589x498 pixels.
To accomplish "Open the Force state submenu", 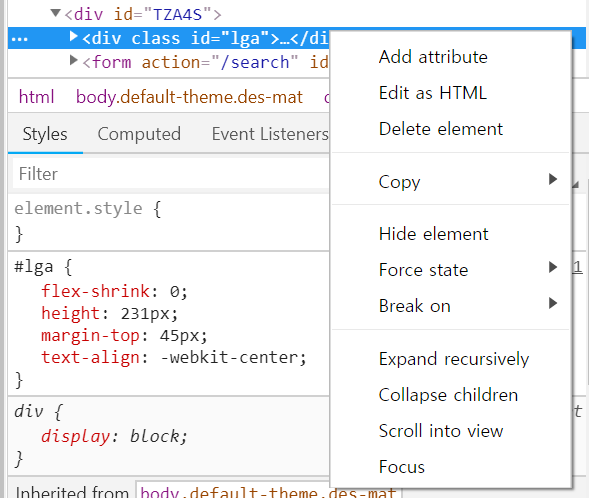I will point(423,270).
